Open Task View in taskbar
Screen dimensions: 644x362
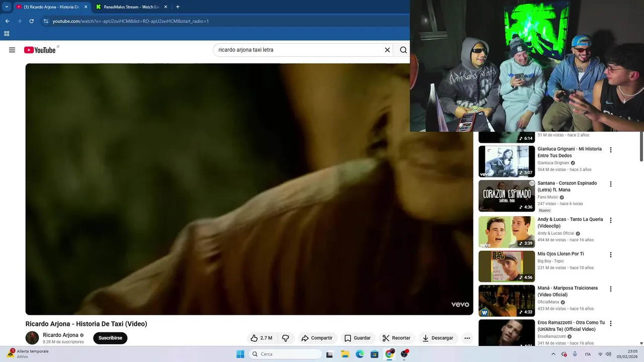click(330, 354)
